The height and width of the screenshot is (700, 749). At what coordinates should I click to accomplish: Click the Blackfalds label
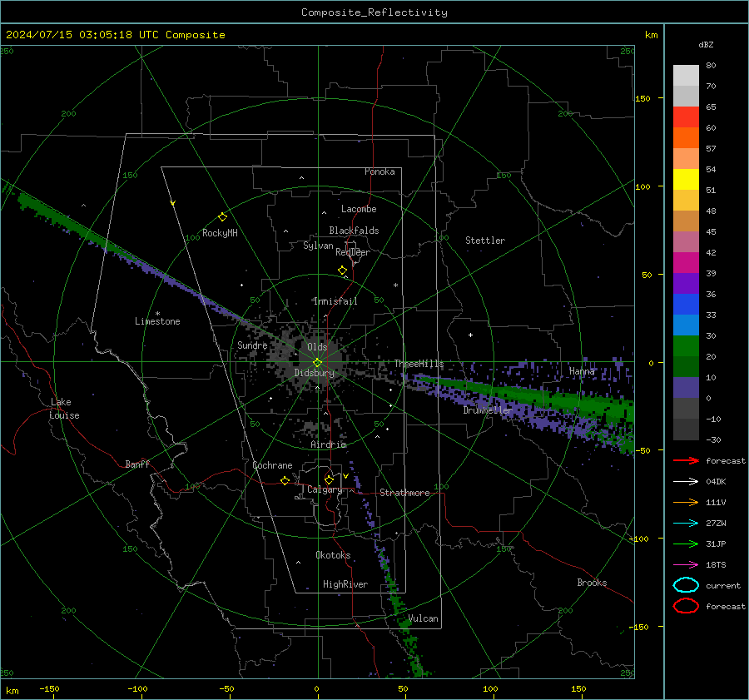(x=354, y=231)
